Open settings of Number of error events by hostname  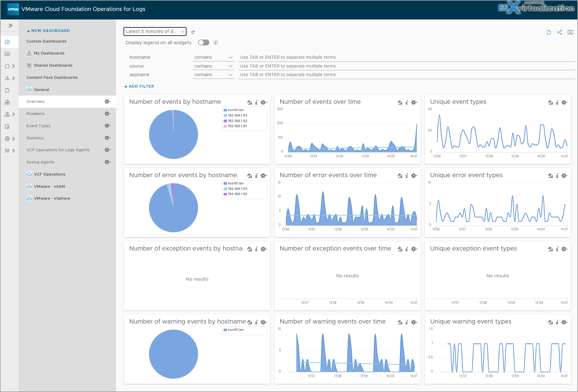(x=264, y=176)
